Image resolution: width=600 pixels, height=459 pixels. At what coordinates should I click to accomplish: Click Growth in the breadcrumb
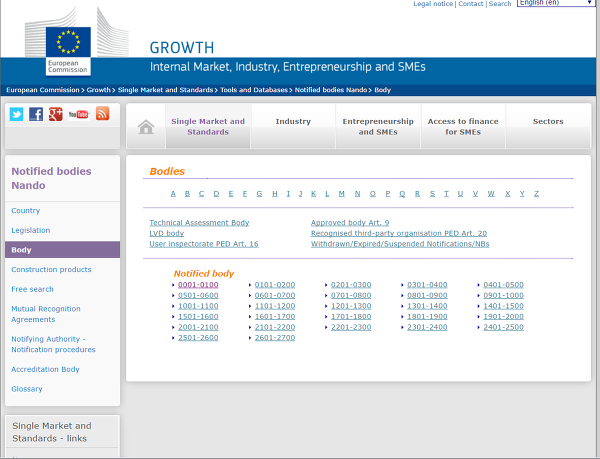[98, 90]
